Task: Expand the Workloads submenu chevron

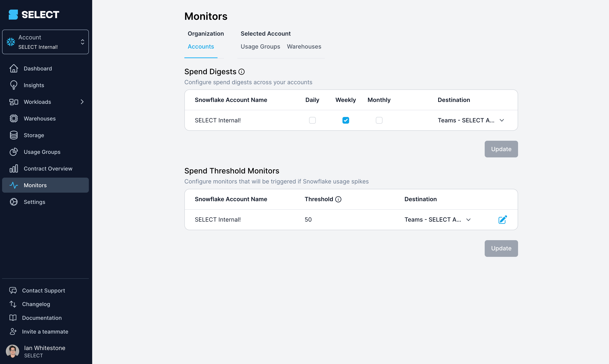Action: coord(82,102)
